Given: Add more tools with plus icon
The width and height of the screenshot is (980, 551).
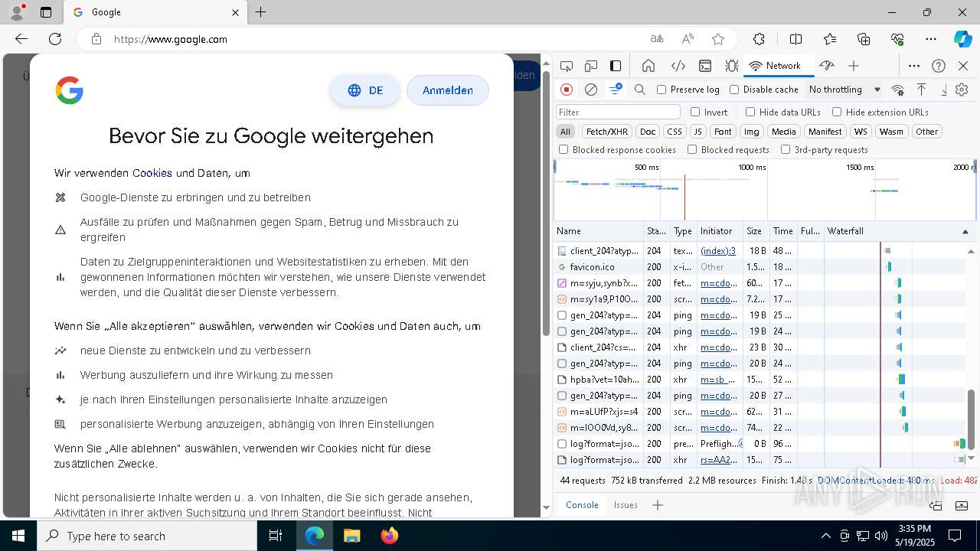Looking at the screenshot, I should pos(854,66).
